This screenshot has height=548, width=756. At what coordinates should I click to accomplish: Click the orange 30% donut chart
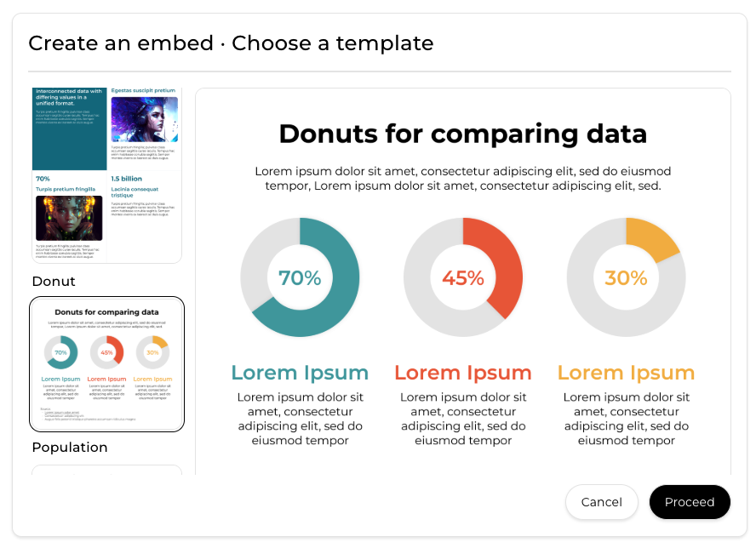click(626, 277)
